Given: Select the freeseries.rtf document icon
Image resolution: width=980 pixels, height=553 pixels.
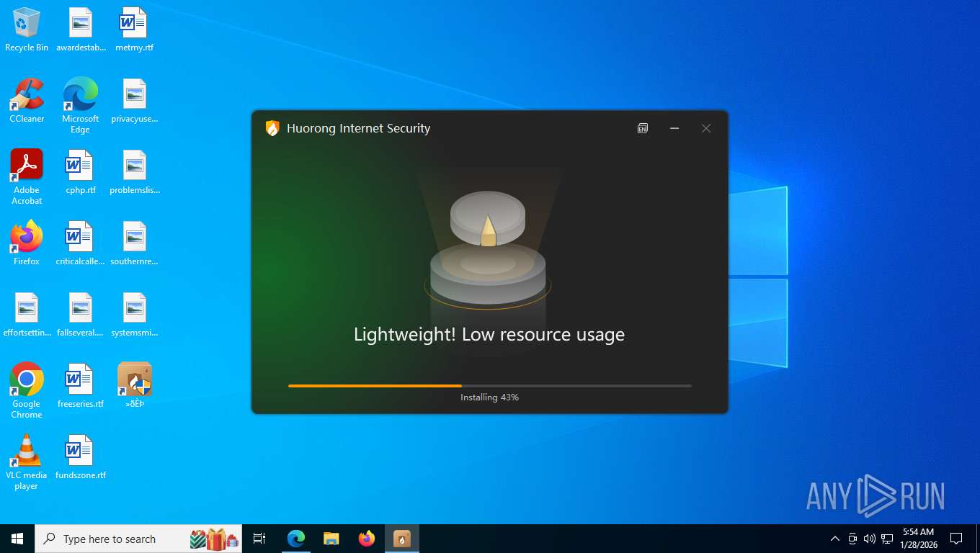Looking at the screenshot, I should 81,386.
